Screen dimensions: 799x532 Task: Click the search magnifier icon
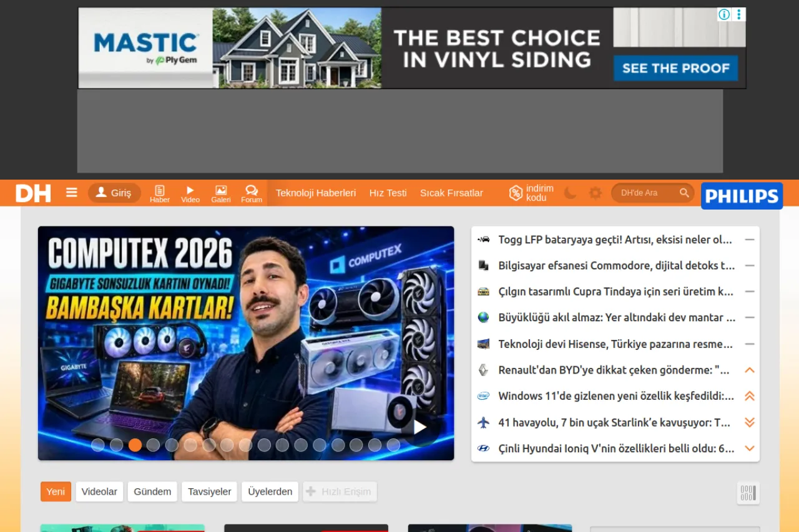[x=685, y=193]
